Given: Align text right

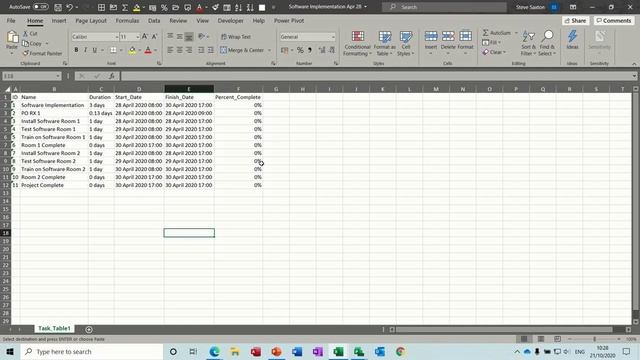Looking at the screenshot, I should click(x=189, y=50).
